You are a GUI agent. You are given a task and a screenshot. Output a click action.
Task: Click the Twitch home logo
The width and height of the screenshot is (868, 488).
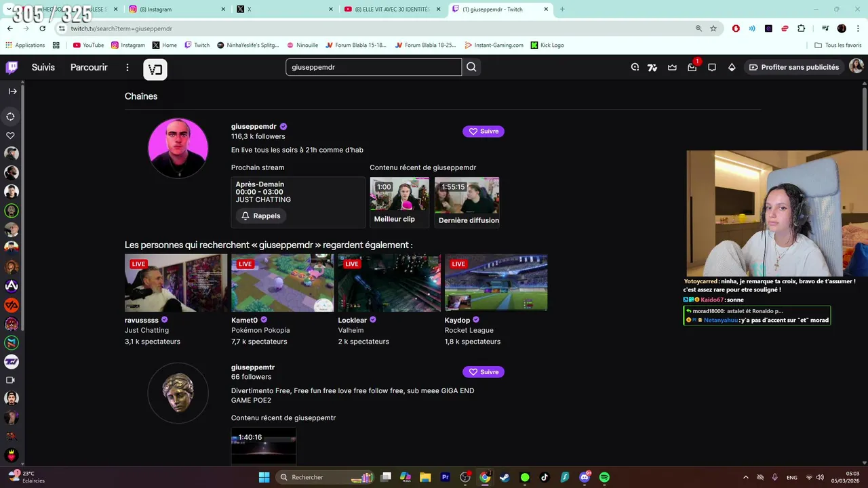click(12, 67)
